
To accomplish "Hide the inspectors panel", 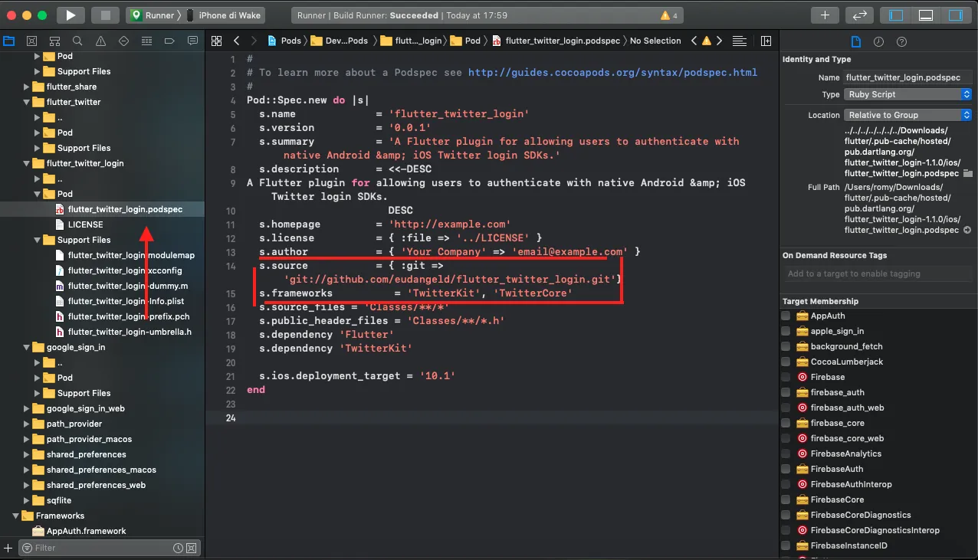I will [955, 15].
